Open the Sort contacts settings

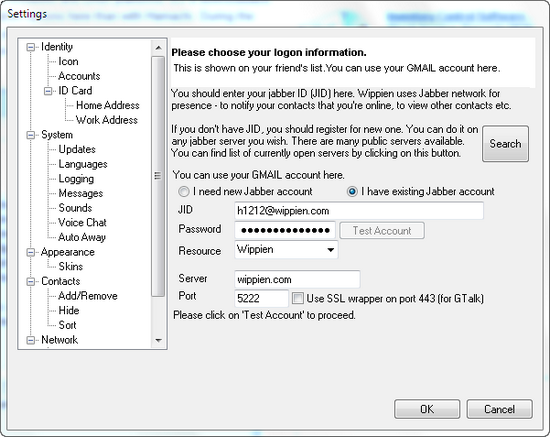click(67, 325)
